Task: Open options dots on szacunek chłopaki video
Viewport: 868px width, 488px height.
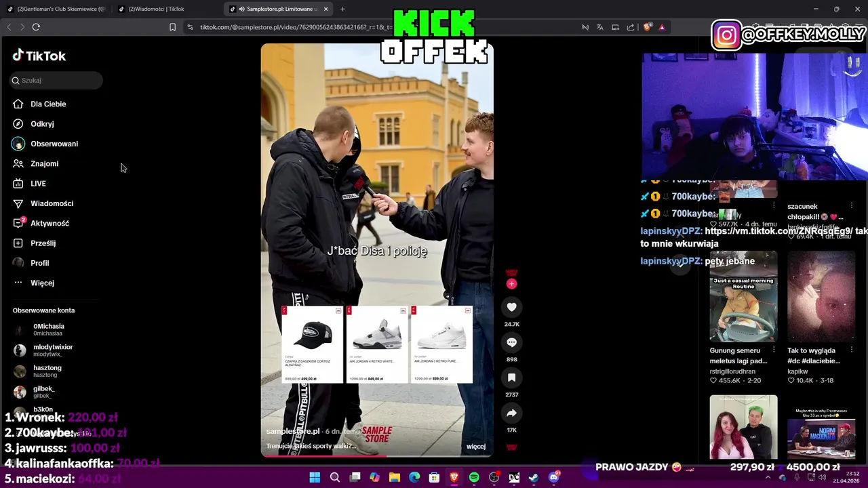Action: 852,206
